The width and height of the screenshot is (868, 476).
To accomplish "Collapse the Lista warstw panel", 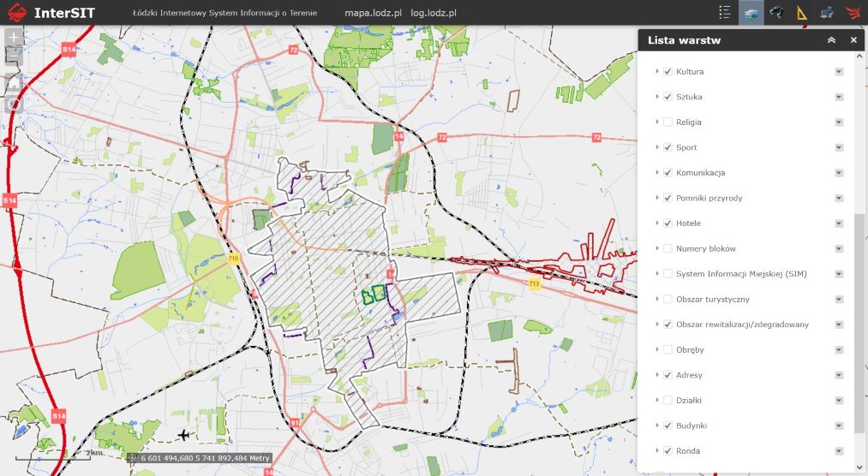I will tap(830, 40).
